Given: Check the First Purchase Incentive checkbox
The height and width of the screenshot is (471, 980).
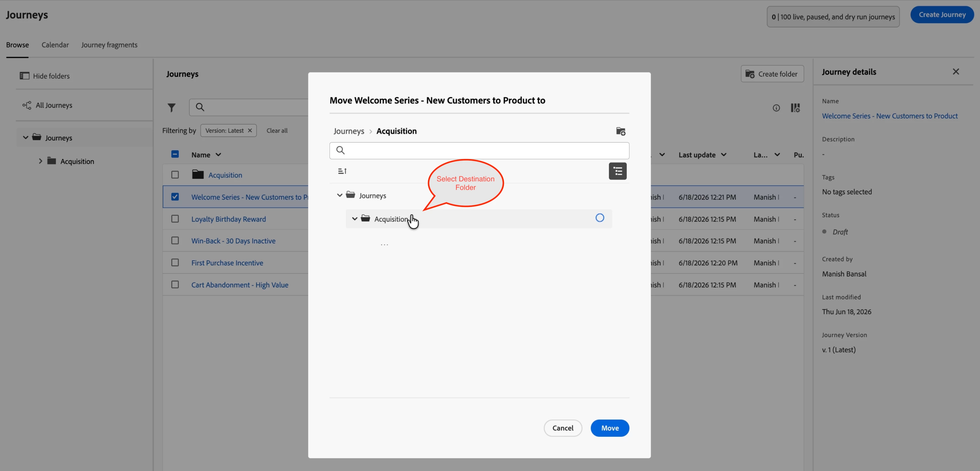Looking at the screenshot, I should coord(175,263).
